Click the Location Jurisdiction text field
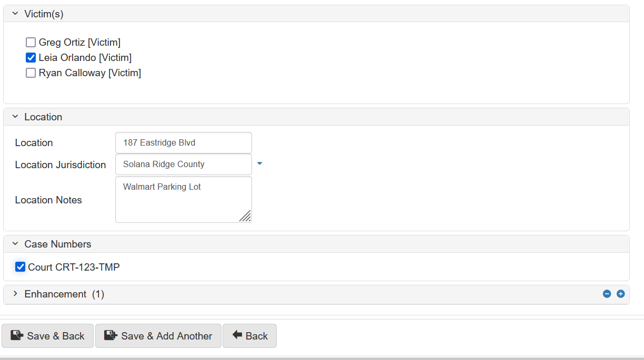The height and width of the screenshot is (360, 644). point(183,164)
